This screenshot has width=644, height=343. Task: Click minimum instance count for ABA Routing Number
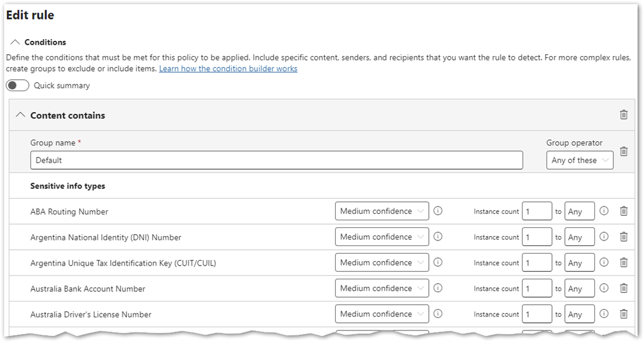pos(536,211)
